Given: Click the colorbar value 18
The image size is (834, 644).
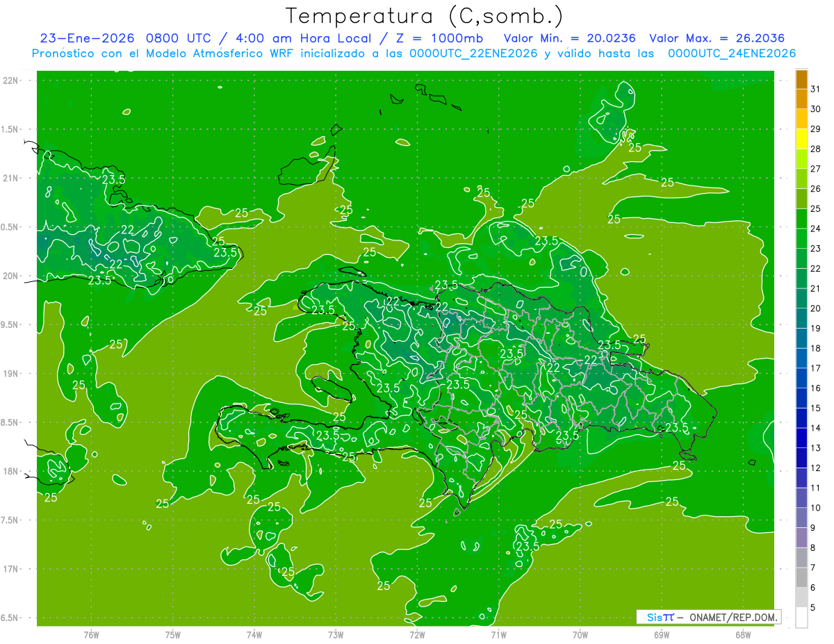Looking at the screenshot, I should [816, 348].
